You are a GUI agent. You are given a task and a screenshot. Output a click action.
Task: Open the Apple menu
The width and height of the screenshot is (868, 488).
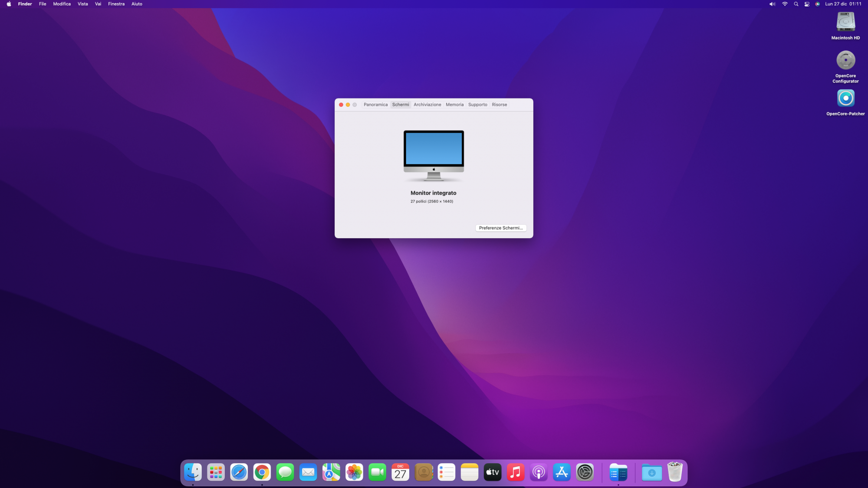click(9, 4)
